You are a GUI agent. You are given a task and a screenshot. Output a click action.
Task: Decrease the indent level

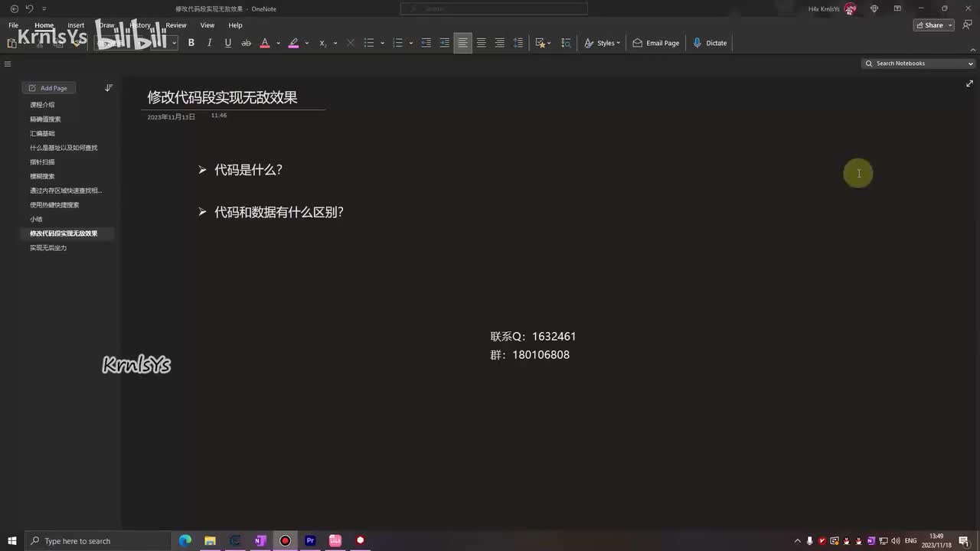[x=426, y=43]
